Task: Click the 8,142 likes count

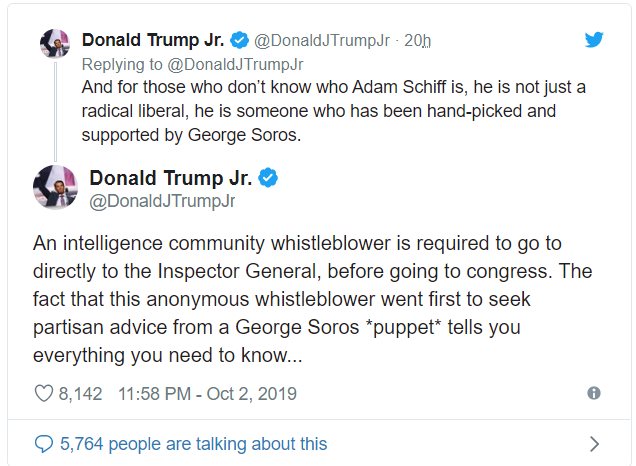Action: [80, 394]
